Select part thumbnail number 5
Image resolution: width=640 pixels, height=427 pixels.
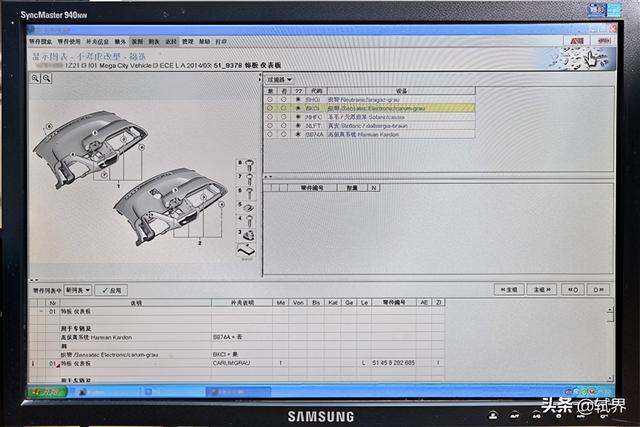click(x=247, y=207)
